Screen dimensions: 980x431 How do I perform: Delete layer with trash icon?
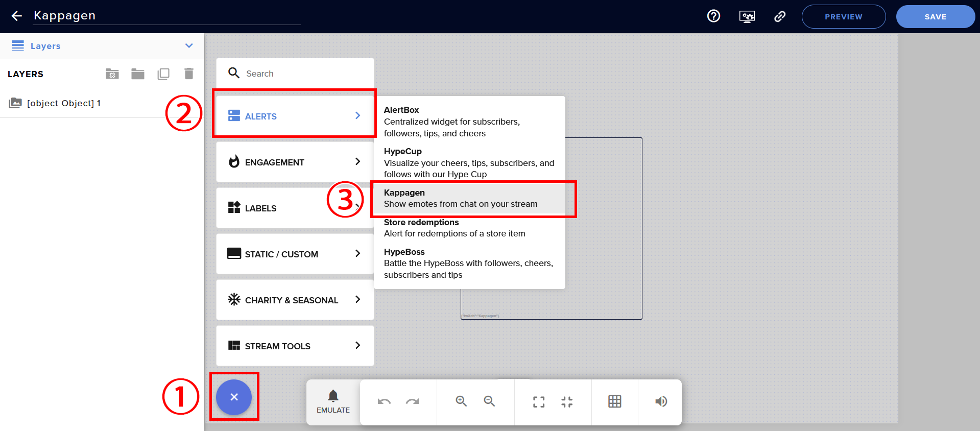coord(189,74)
